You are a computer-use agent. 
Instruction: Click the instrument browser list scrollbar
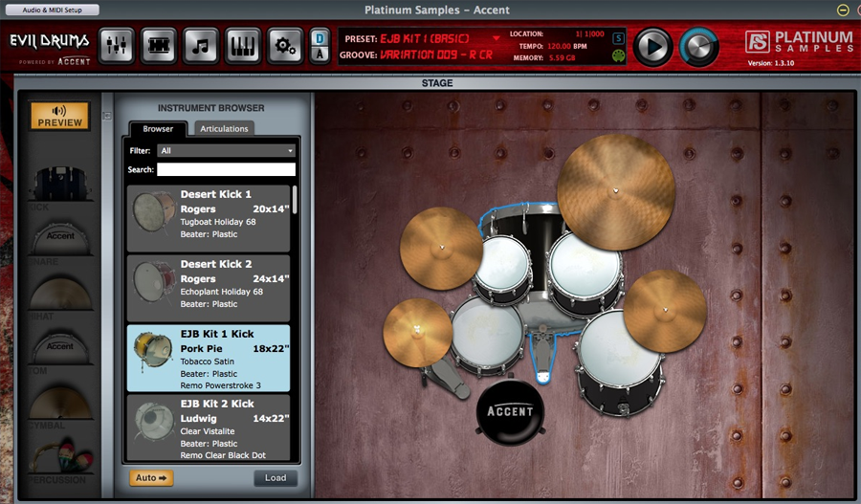tap(295, 200)
